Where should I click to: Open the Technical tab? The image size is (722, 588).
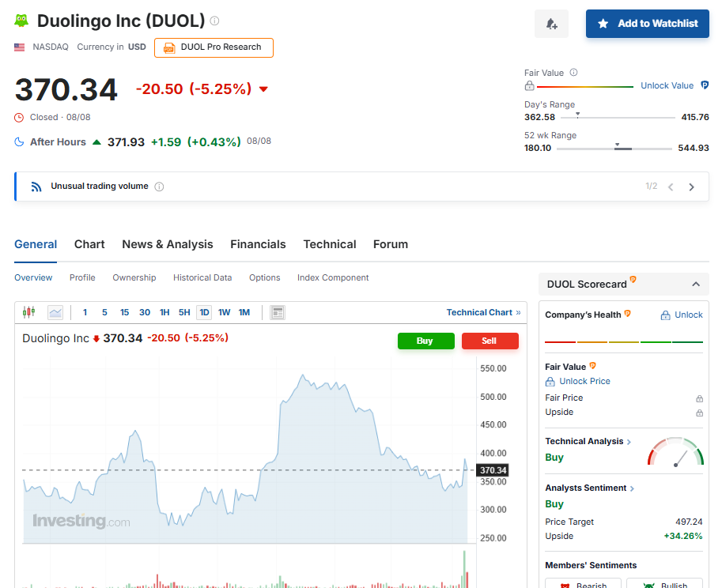(330, 244)
